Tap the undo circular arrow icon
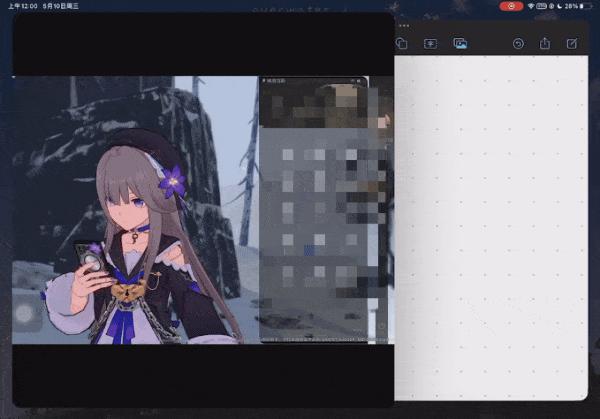Screen dimensions: 600x419 (518, 44)
